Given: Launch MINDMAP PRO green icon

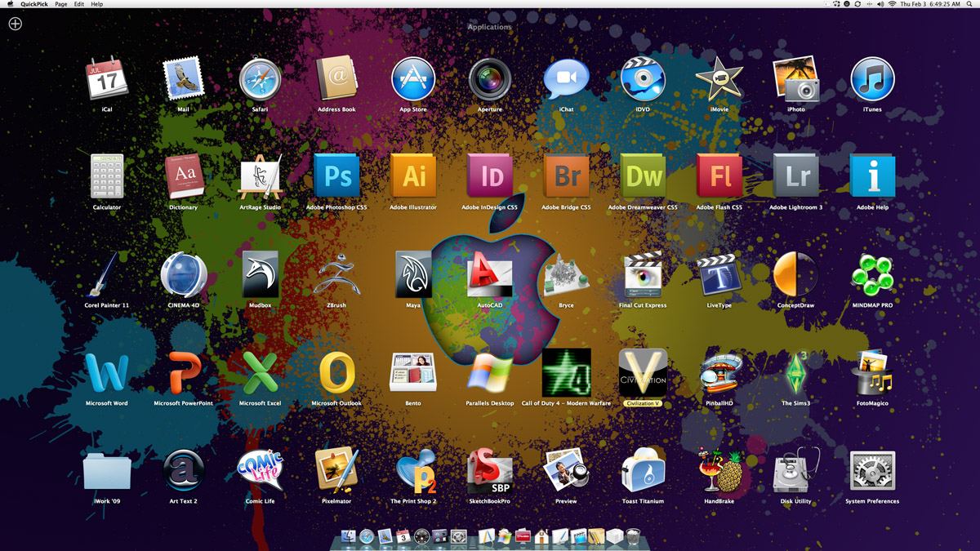Looking at the screenshot, I should point(872,275).
